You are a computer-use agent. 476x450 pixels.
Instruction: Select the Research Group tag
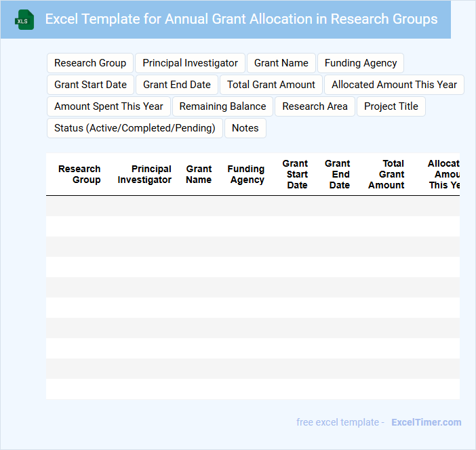click(x=90, y=63)
